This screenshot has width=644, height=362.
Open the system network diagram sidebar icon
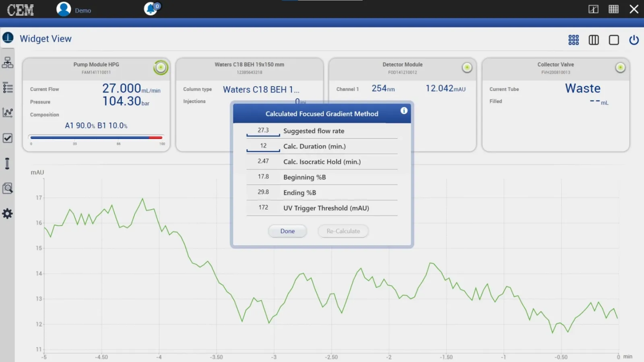(8, 62)
